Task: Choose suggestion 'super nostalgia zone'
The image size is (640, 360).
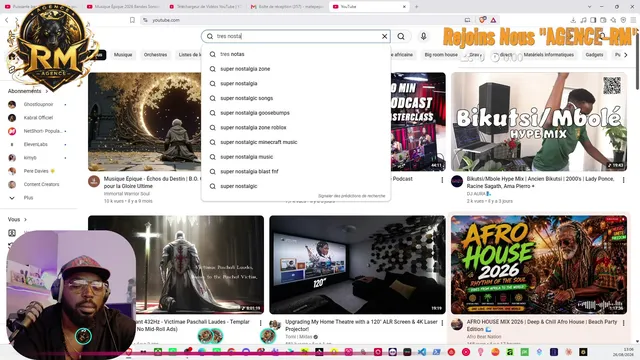Action: tap(296, 69)
